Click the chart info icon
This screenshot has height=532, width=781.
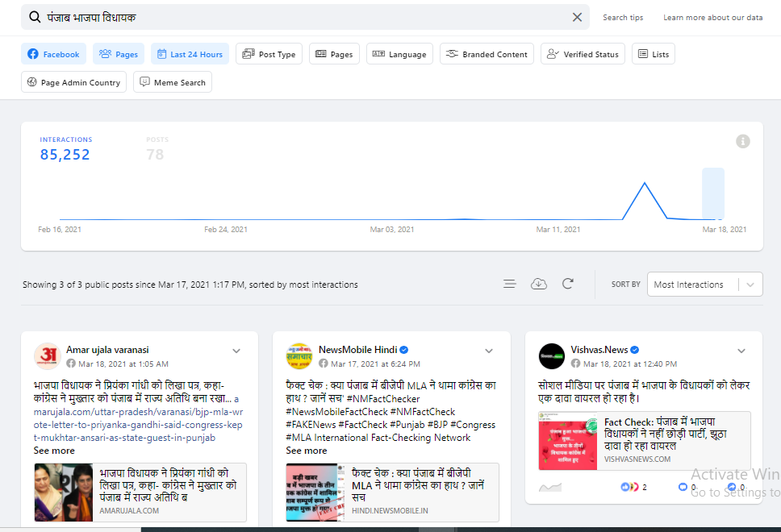tap(743, 141)
